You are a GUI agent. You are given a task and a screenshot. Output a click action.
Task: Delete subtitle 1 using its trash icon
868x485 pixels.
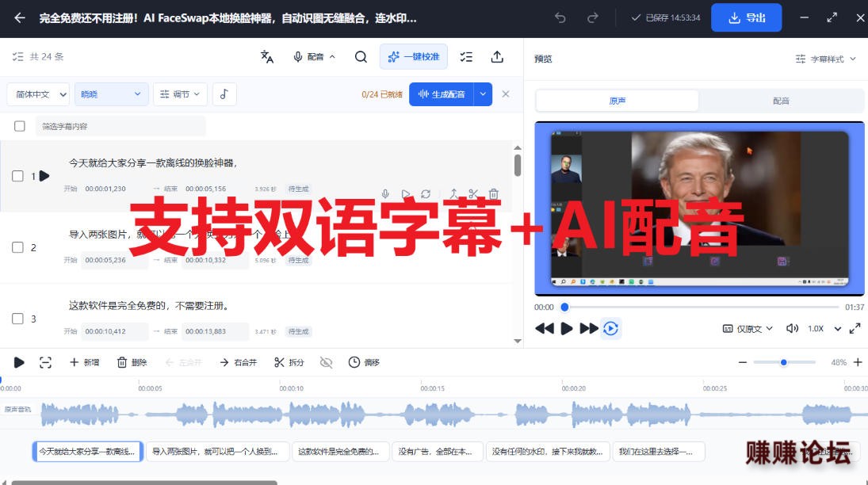494,194
